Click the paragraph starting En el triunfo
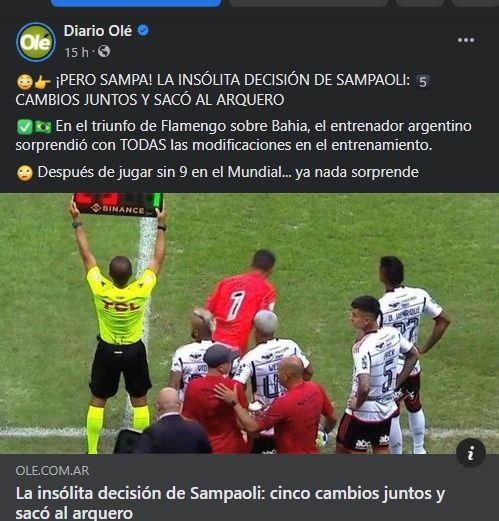Viewport: 499px width, 521px height. tap(243, 136)
